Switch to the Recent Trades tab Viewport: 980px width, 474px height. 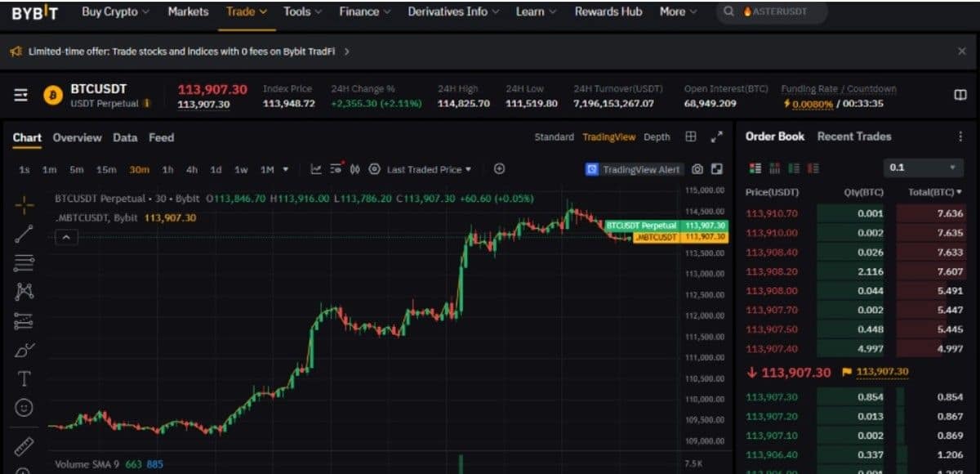854,136
